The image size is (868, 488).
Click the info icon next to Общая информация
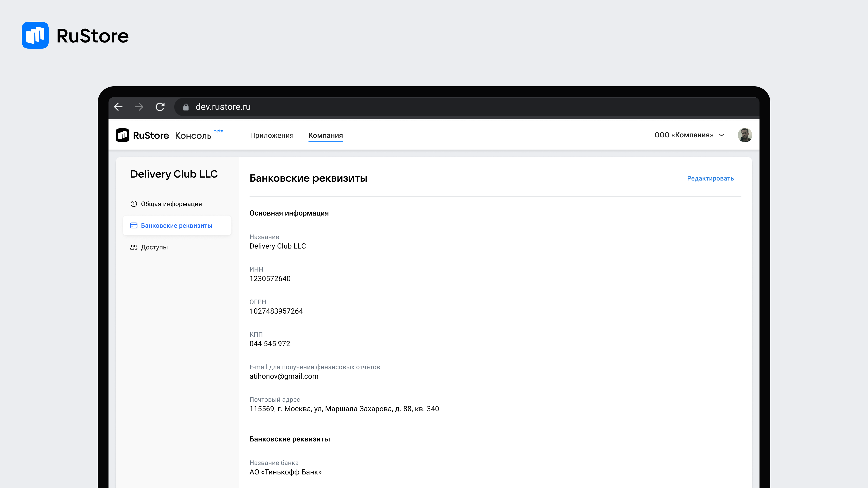134,204
